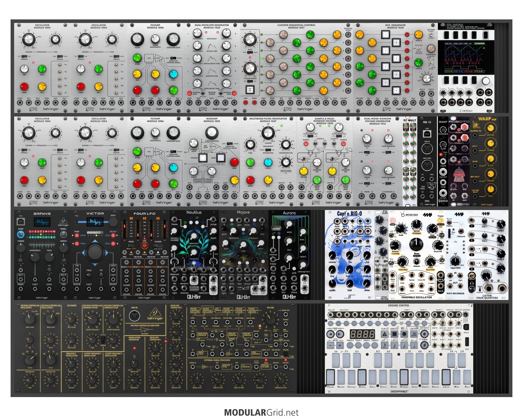Flip the ASSIGN switch on Four LFO
This screenshot has height=420, width=523.
(x=158, y=246)
